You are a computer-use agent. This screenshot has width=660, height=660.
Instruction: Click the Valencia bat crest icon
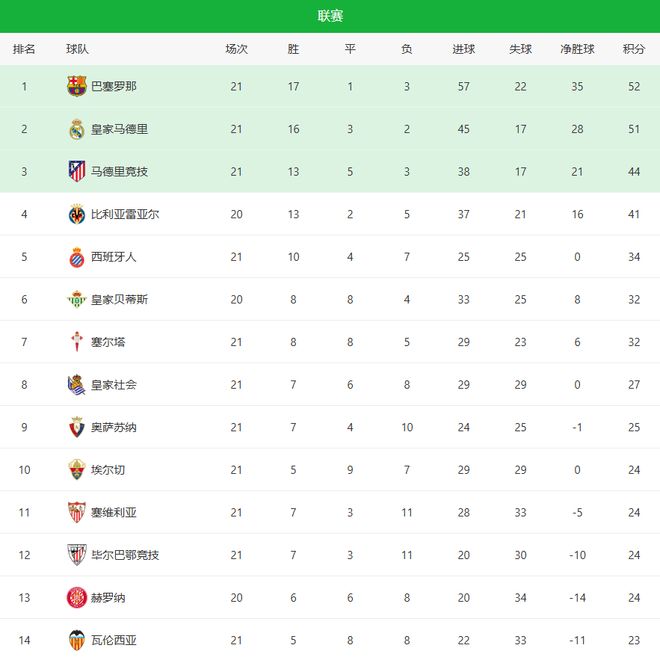[x=77, y=640]
